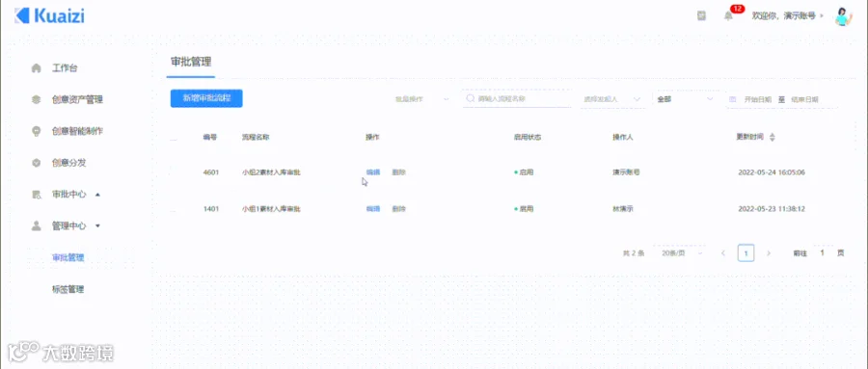The height and width of the screenshot is (369, 868).
Task: Click 编辑 for 小组1素材入库审批
Action: point(373,209)
